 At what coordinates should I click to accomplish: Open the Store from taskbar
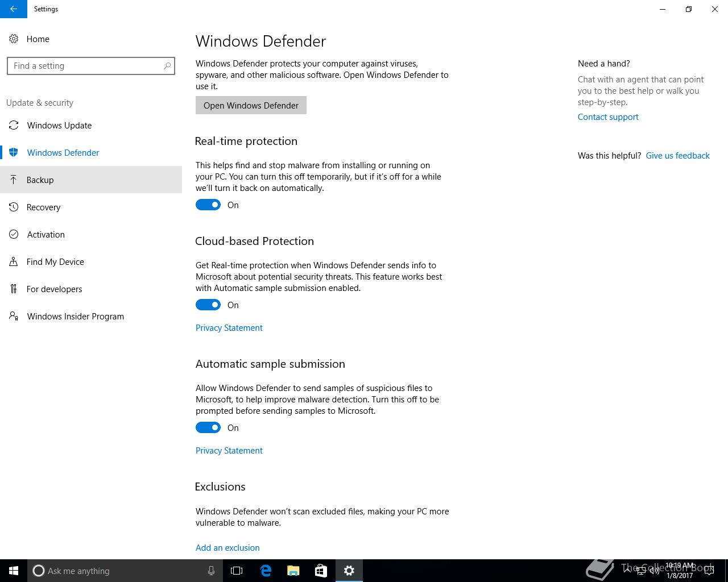coord(321,571)
